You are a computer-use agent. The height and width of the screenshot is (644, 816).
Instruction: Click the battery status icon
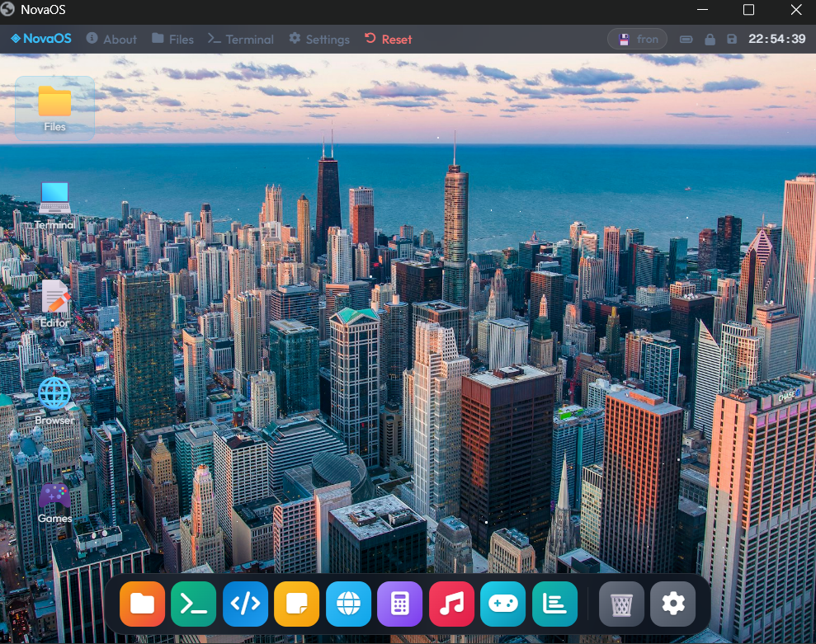pyautogui.click(x=686, y=39)
